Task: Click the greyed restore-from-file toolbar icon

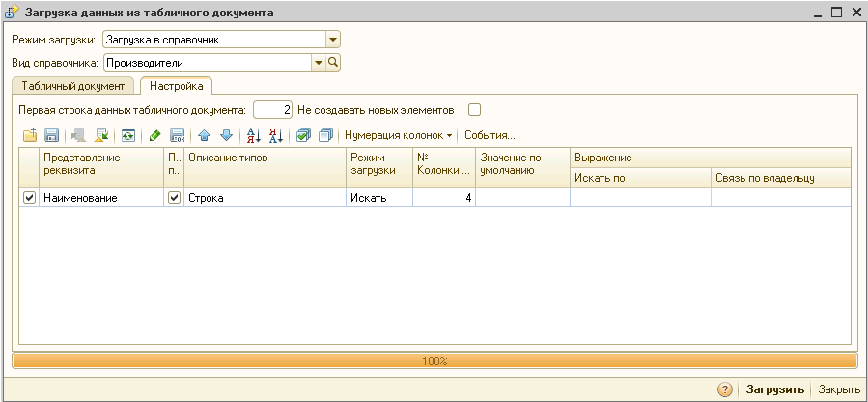Action: coord(78,135)
